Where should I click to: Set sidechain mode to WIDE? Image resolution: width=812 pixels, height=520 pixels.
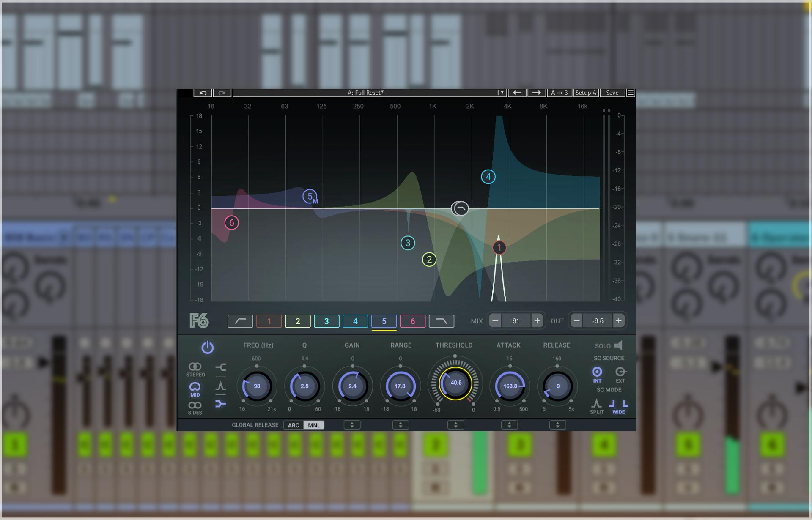(619, 406)
